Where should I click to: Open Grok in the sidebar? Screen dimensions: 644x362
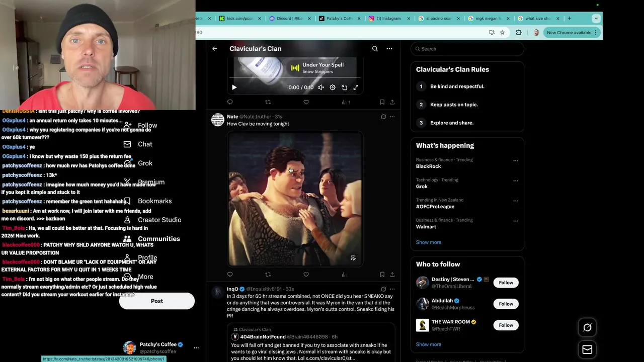coord(138,163)
